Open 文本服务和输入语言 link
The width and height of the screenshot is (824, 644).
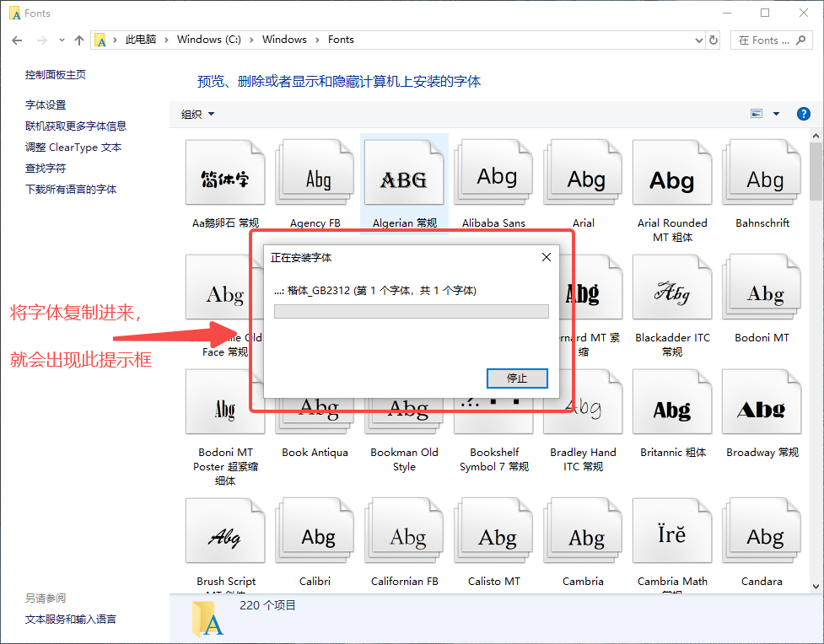[x=70, y=620]
